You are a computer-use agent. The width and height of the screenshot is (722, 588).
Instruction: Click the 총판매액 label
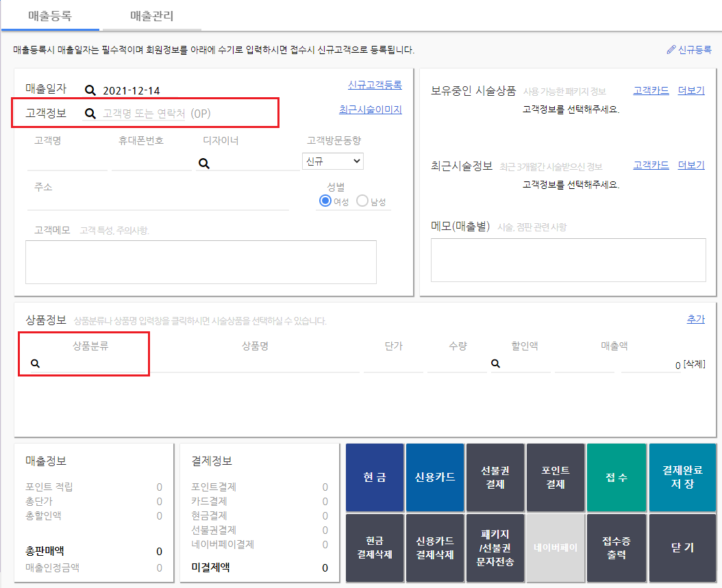pos(45,551)
